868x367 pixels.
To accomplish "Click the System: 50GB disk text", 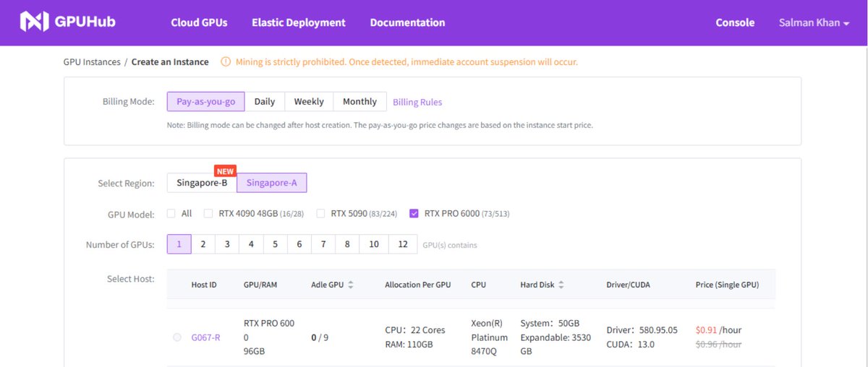I will 550,324.
